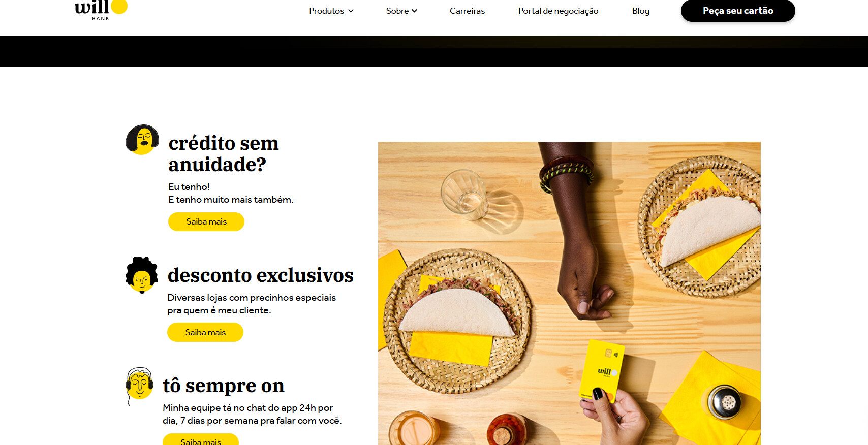Expand the Sobre dropdown chevron
This screenshot has height=445, width=868.
[414, 11]
